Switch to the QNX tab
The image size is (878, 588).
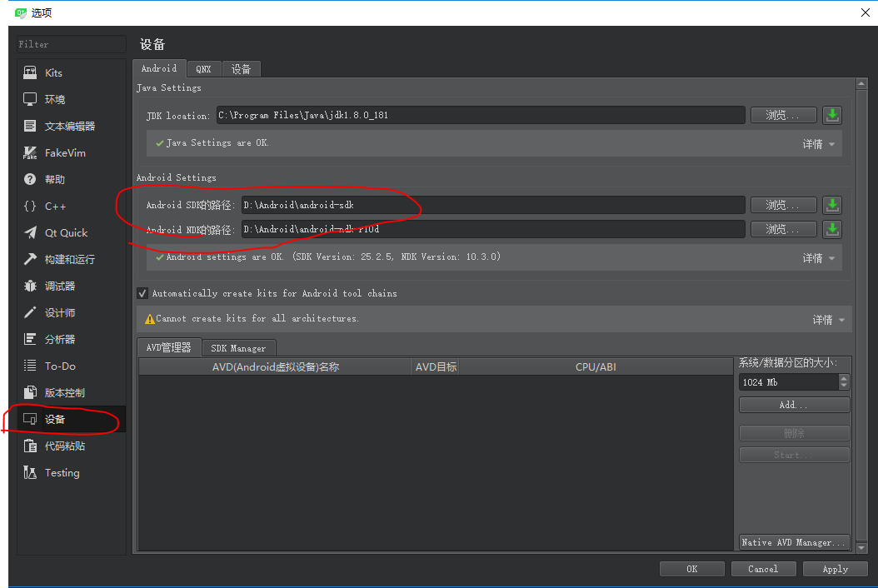click(203, 68)
